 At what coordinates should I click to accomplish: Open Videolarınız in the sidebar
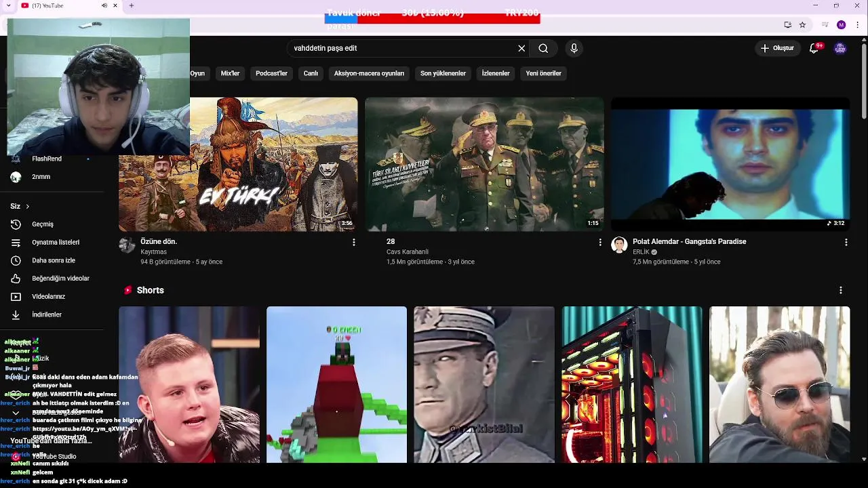coord(48,296)
